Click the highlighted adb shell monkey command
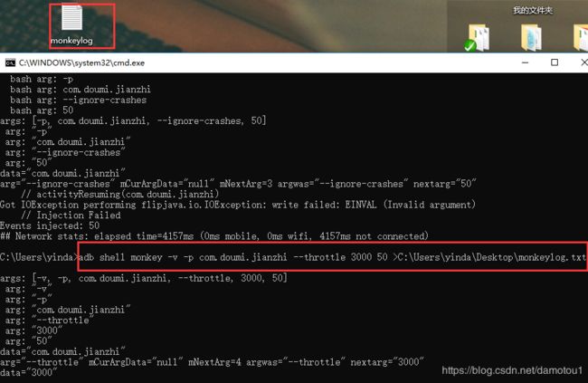 (x=332, y=257)
